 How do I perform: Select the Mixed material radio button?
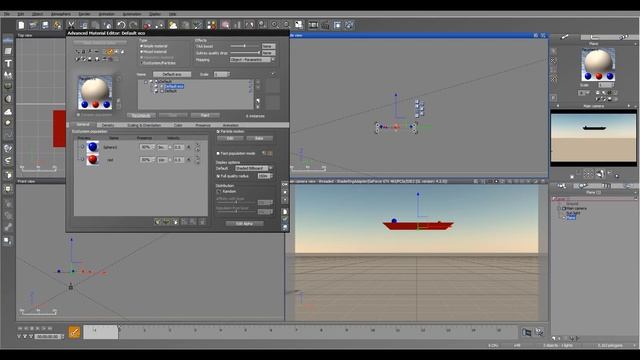[142, 52]
